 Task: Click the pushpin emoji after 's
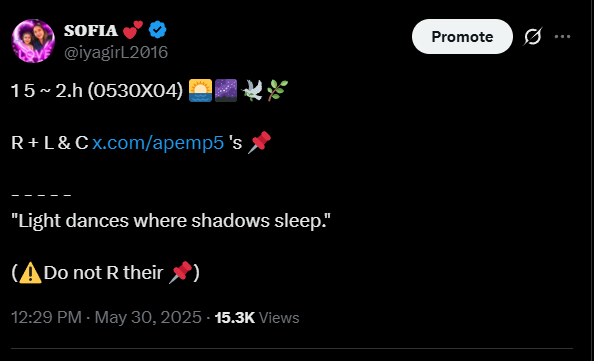(x=259, y=142)
